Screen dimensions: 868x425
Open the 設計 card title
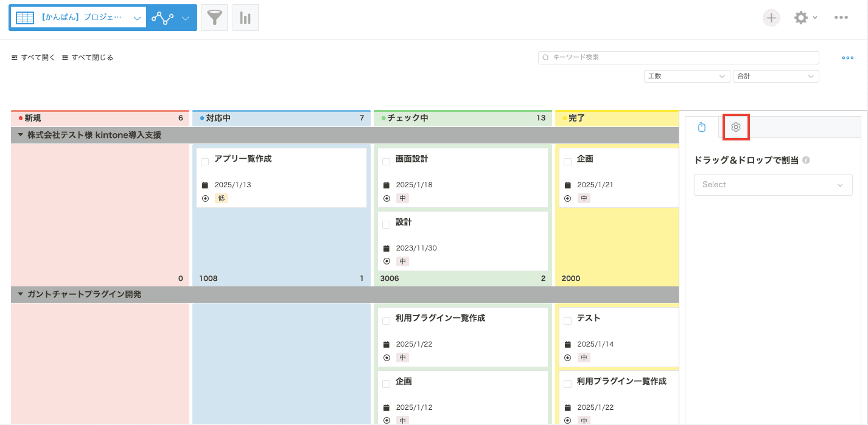(404, 222)
